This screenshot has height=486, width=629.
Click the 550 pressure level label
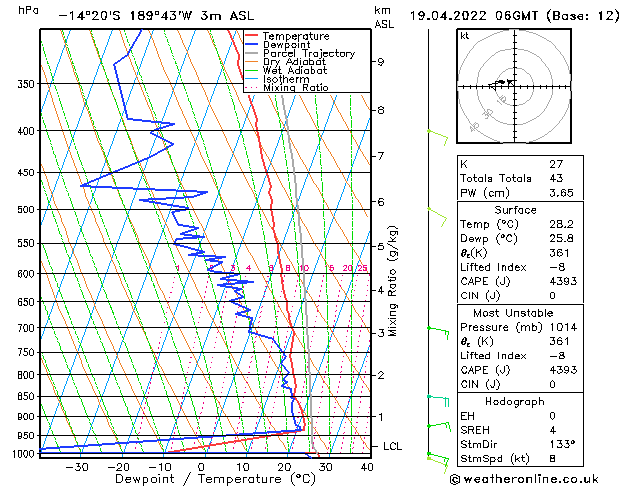tap(26, 243)
